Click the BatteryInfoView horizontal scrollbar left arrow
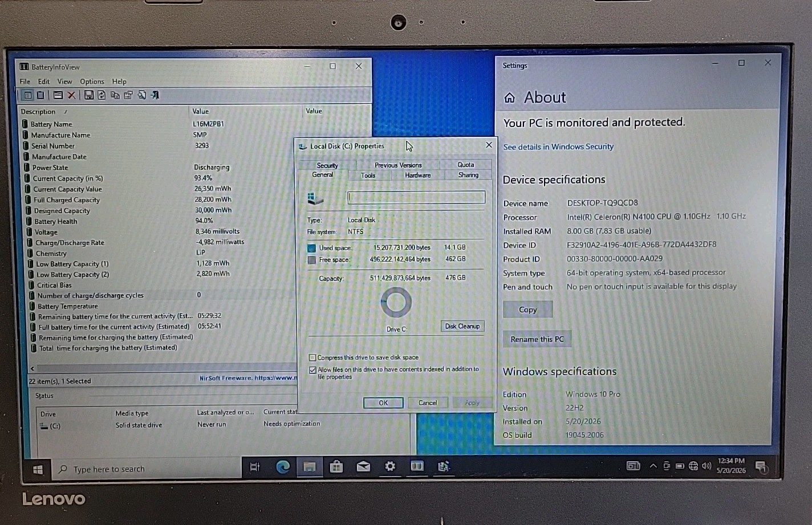The height and width of the screenshot is (525, 812). tap(33, 369)
